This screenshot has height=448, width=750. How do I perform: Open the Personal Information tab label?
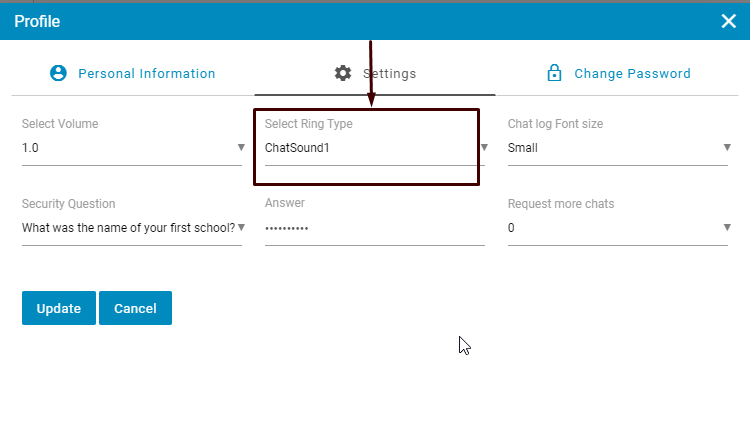[x=146, y=73]
